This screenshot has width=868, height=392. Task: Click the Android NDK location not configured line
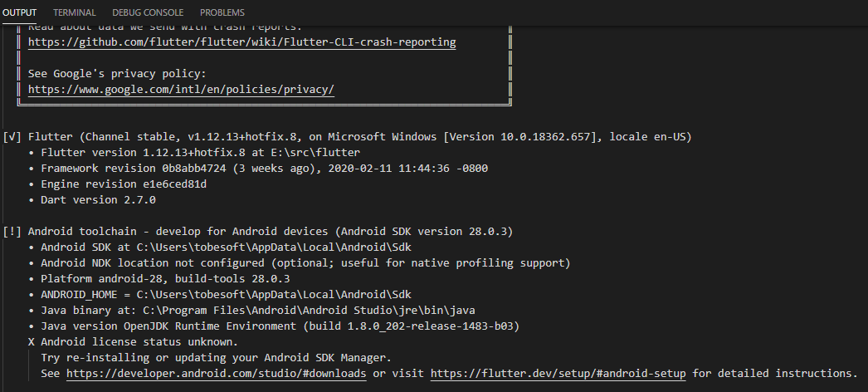point(300,263)
